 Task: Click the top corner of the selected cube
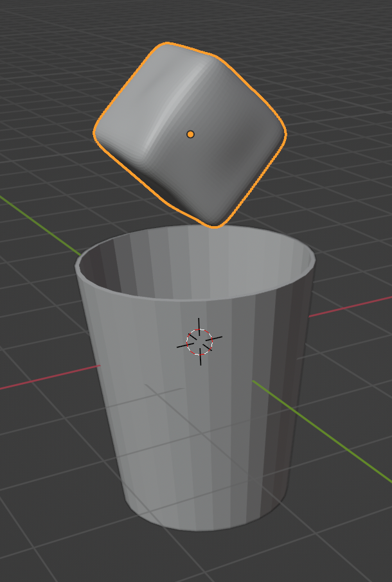(x=167, y=46)
